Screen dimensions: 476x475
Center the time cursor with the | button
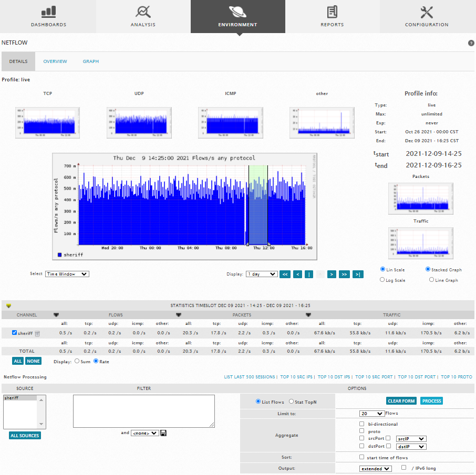(x=309, y=274)
